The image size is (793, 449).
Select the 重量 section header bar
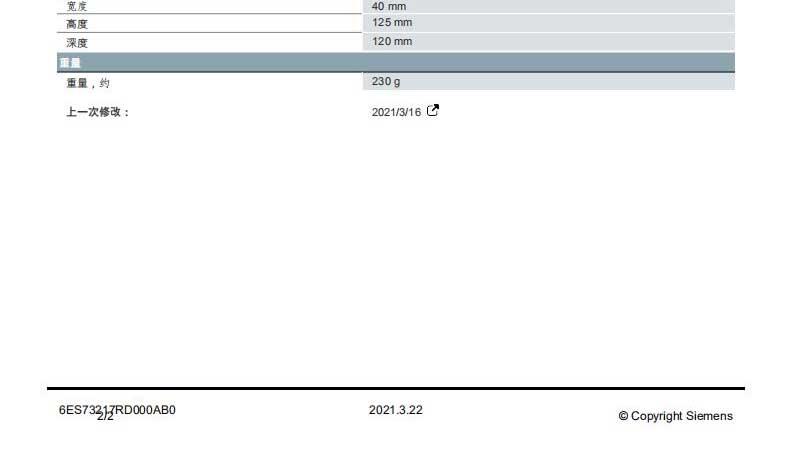[x=396, y=63]
